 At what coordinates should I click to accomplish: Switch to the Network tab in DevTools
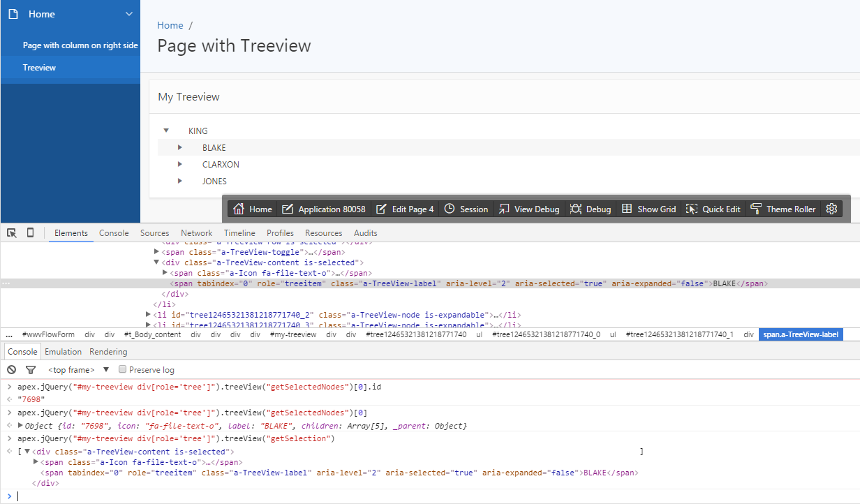coord(196,232)
